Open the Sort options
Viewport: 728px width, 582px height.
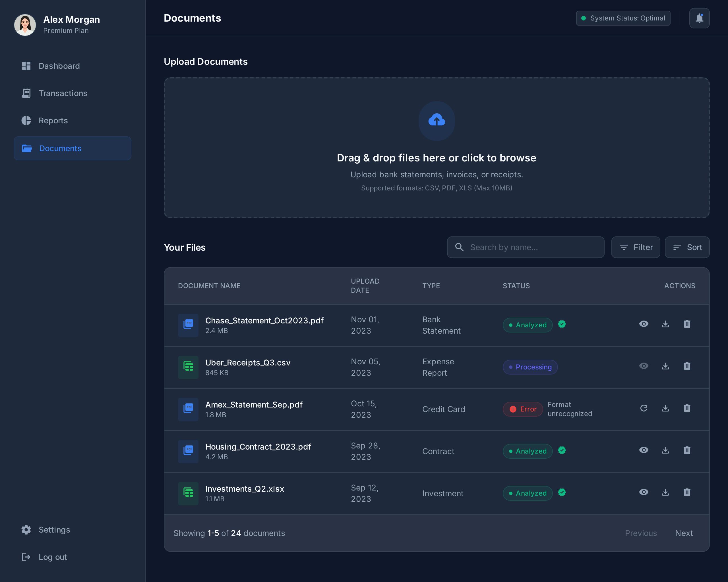687,247
